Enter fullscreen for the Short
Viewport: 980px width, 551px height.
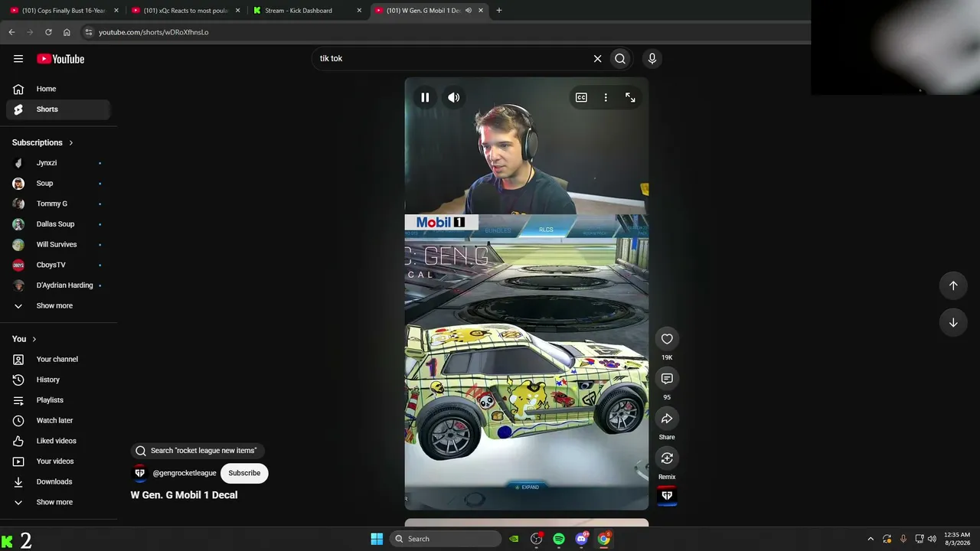point(630,98)
